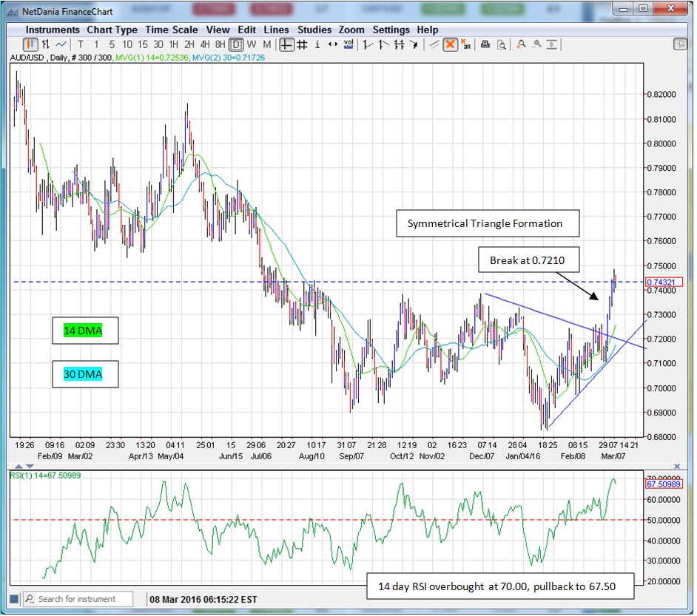
Task: Open the Help menu
Action: coord(427,30)
